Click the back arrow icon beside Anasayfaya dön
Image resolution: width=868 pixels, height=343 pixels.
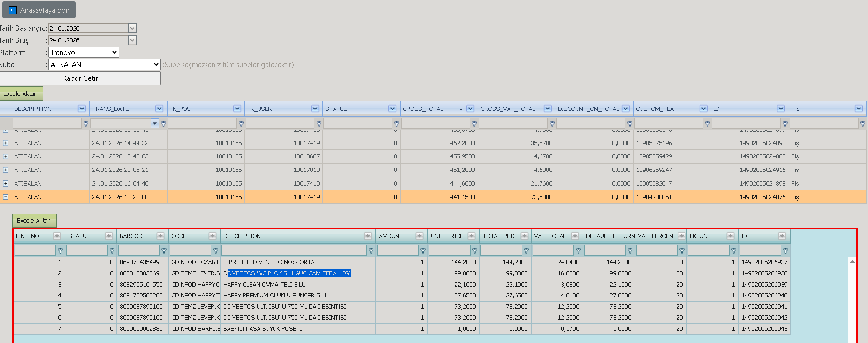13,10
